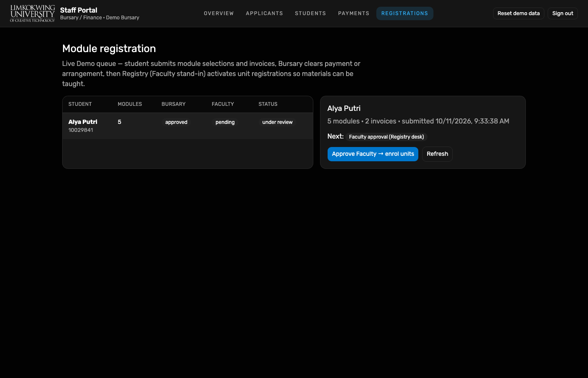Refresh Alya Putri's registration details
Viewport: 588px width, 378px height.
(x=437, y=154)
